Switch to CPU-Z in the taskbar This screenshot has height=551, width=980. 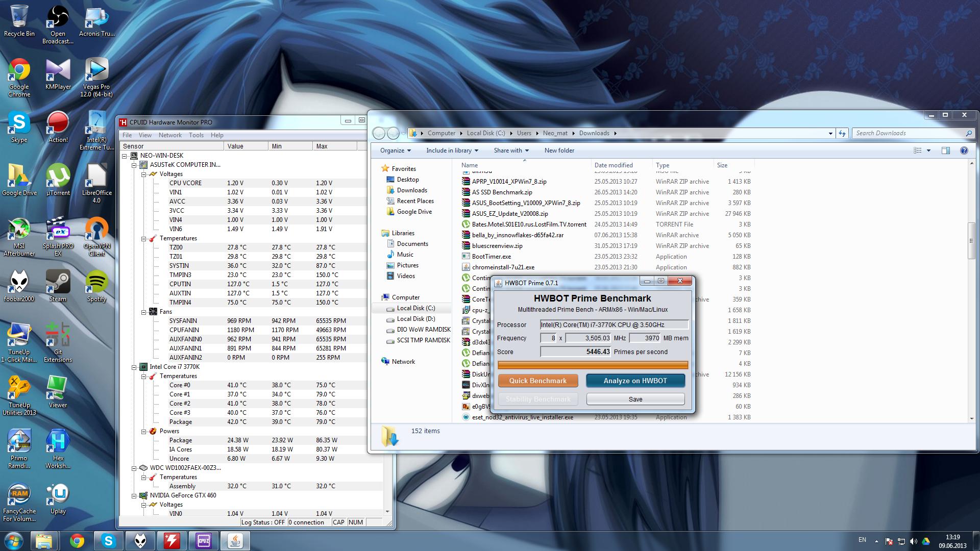204,541
